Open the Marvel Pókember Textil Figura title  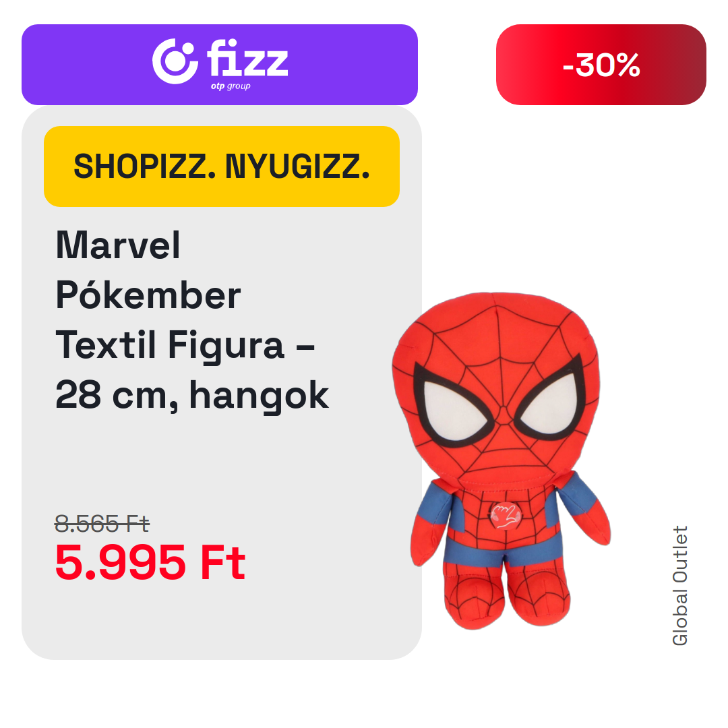point(191,320)
